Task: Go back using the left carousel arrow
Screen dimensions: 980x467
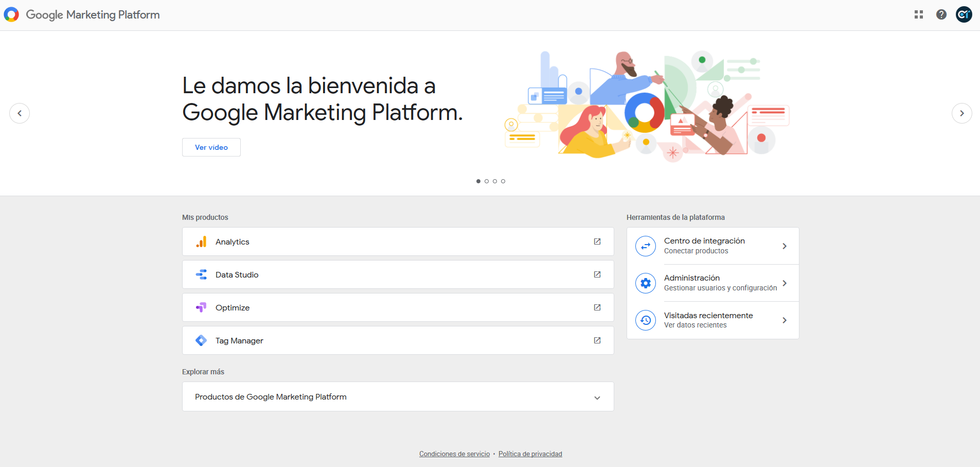Action: tap(19, 113)
